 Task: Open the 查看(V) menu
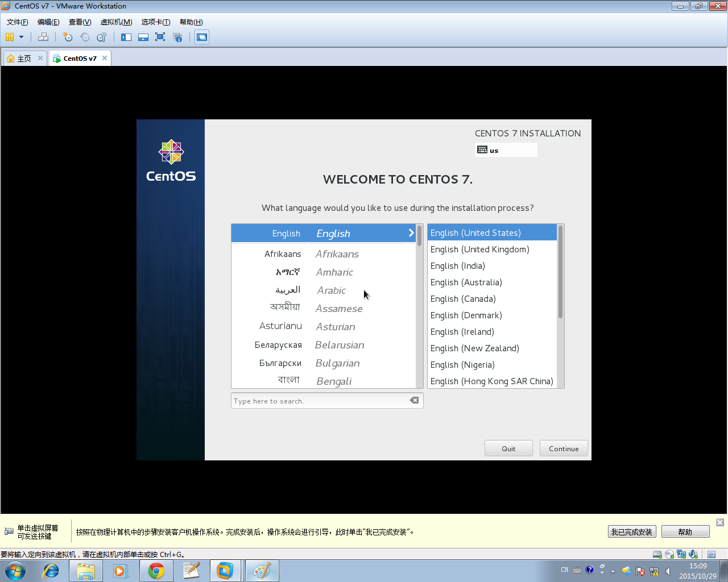[x=80, y=22]
